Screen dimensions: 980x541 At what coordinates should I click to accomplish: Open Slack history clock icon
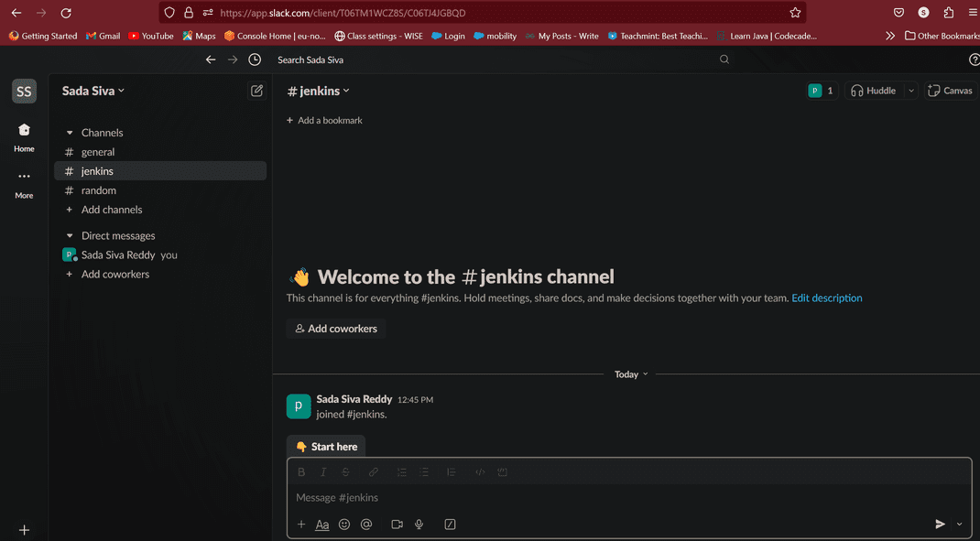click(255, 60)
